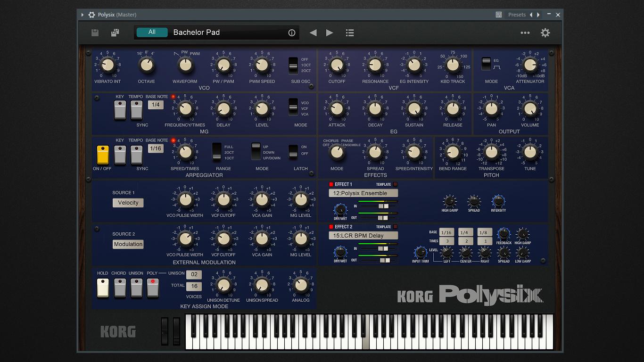Open Effect 2 LCR BPM Delay selector
The width and height of the screenshot is (644, 362).
click(363, 236)
